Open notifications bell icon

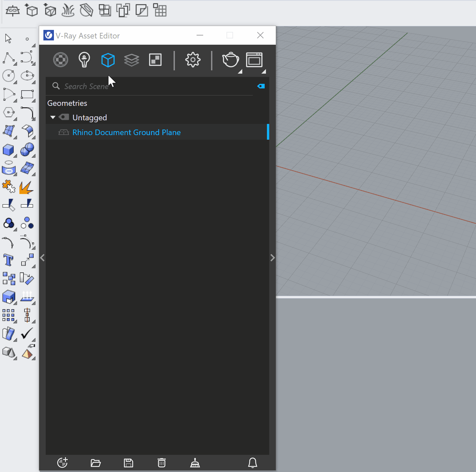click(x=252, y=463)
